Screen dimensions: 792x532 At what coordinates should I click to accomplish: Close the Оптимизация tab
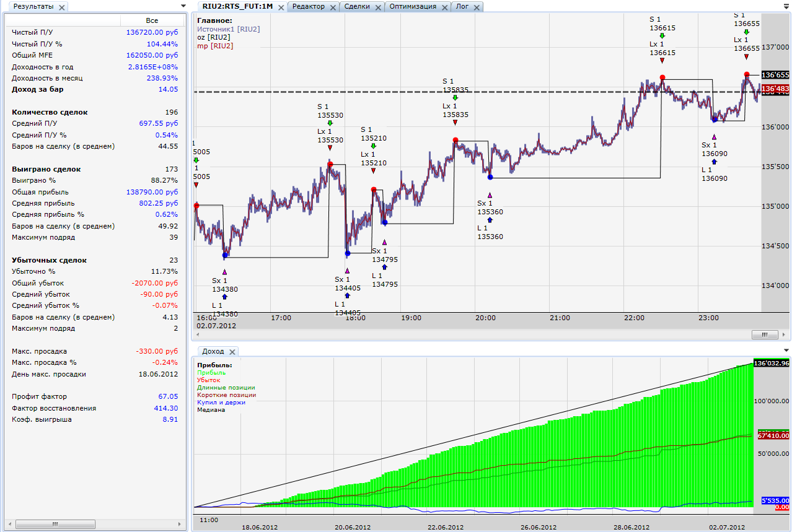pyautogui.click(x=445, y=7)
